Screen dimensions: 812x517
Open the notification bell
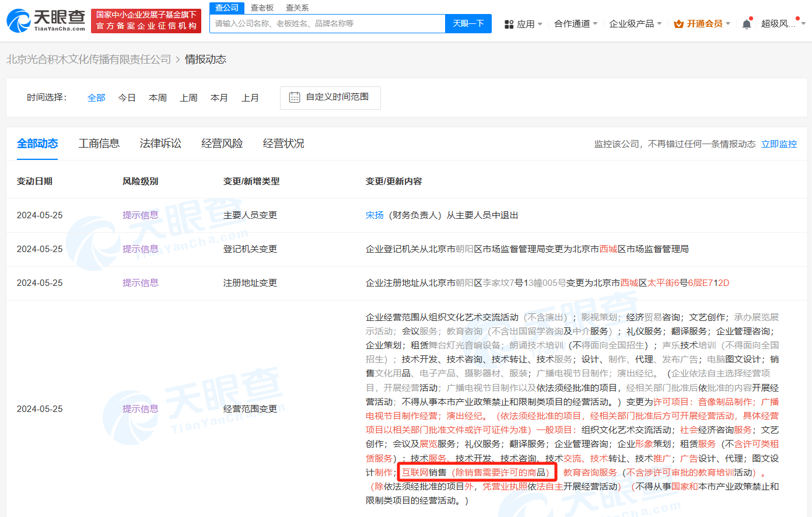[x=746, y=23]
